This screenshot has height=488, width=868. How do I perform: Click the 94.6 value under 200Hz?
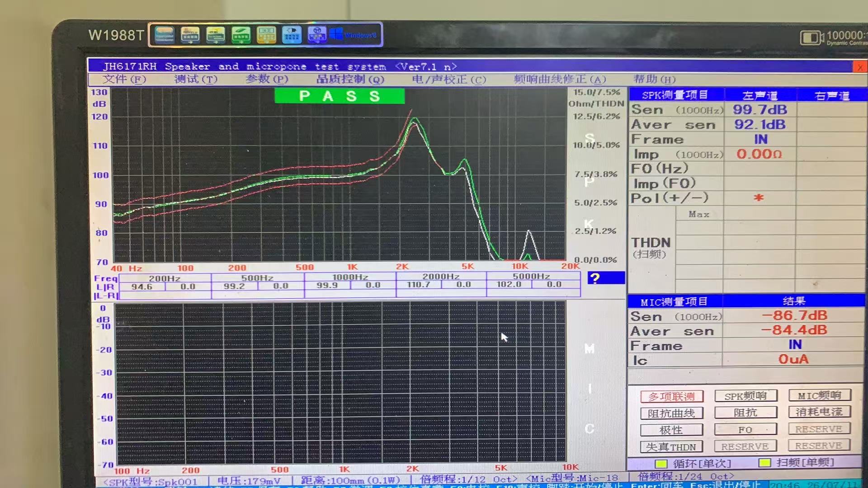click(x=142, y=286)
